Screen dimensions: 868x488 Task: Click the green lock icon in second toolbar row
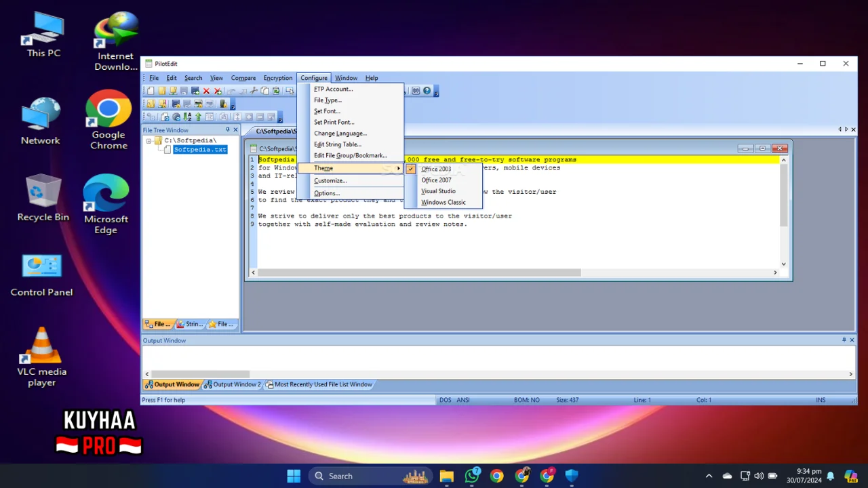[x=223, y=104]
